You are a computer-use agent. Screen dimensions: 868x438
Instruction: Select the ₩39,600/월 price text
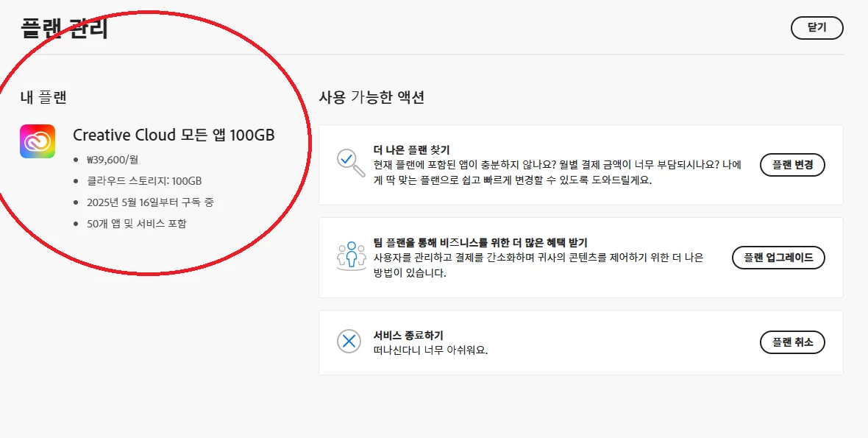[113, 160]
